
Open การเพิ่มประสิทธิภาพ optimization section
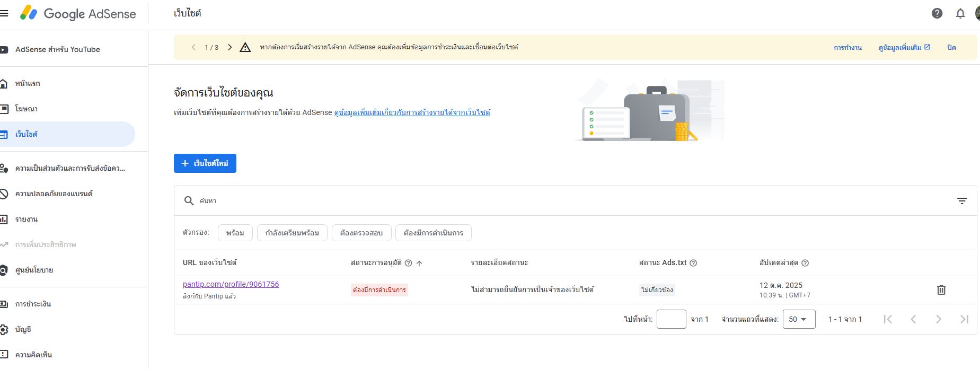pos(66,244)
